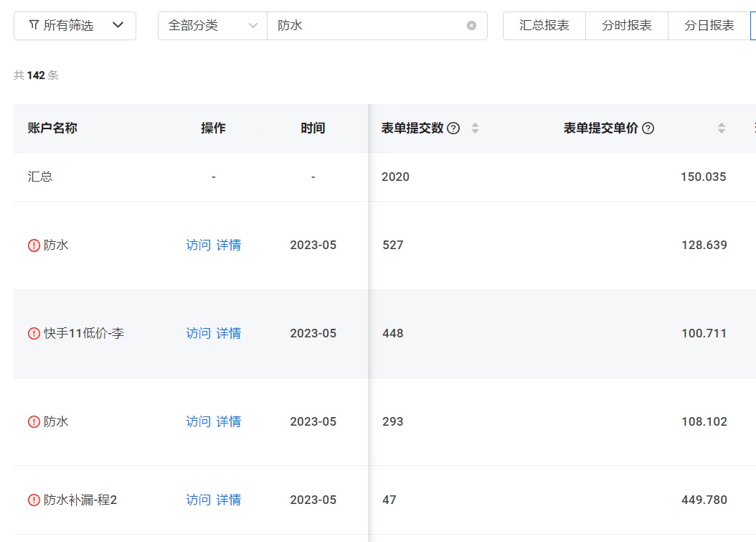Click 访问 on 防水 row with 527 submissions
Screen dimensions: 756x542
198,245
